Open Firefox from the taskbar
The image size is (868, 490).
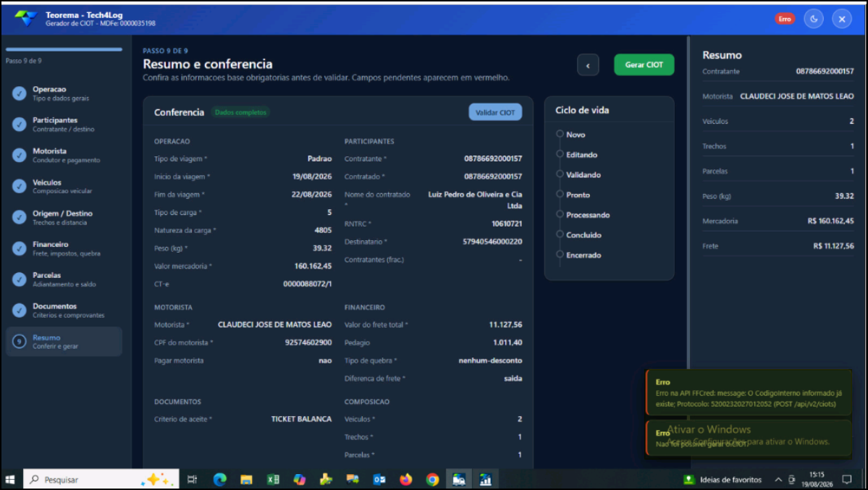(406, 479)
